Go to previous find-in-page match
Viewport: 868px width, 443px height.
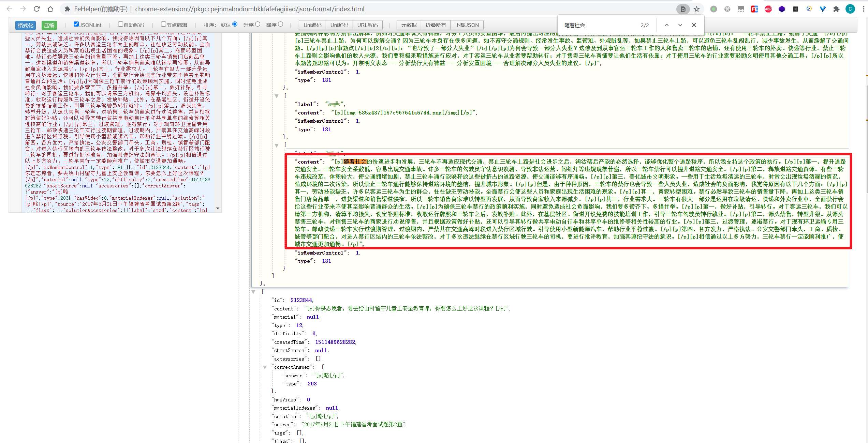[x=666, y=25]
